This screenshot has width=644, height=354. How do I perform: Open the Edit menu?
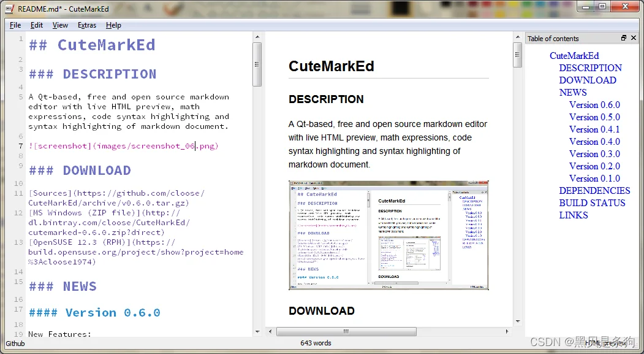click(37, 25)
